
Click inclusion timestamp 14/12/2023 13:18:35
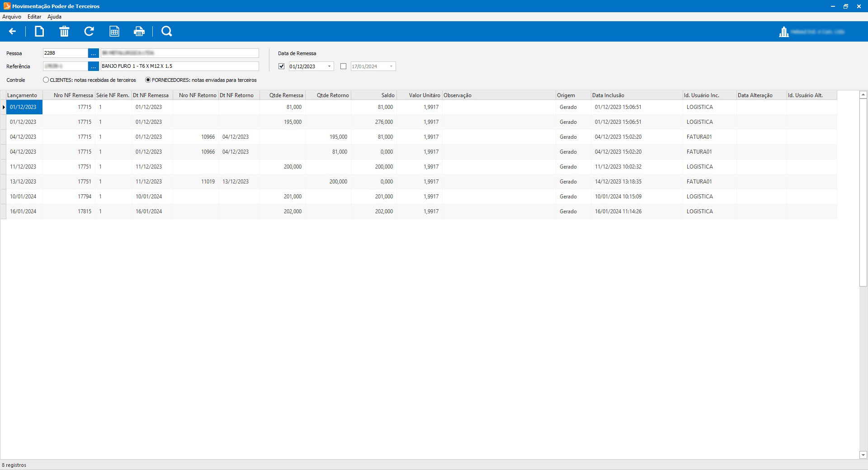click(637, 182)
